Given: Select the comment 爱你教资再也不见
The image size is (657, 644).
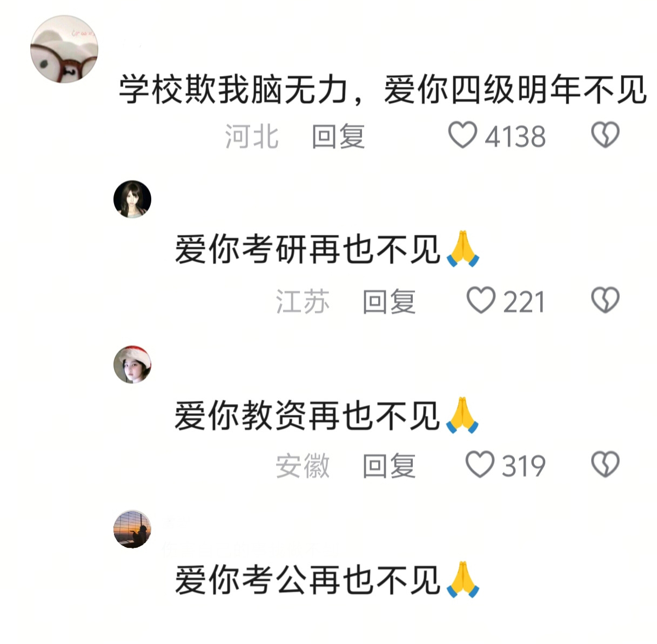Looking at the screenshot, I should pyautogui.click(x=327, y=415).
